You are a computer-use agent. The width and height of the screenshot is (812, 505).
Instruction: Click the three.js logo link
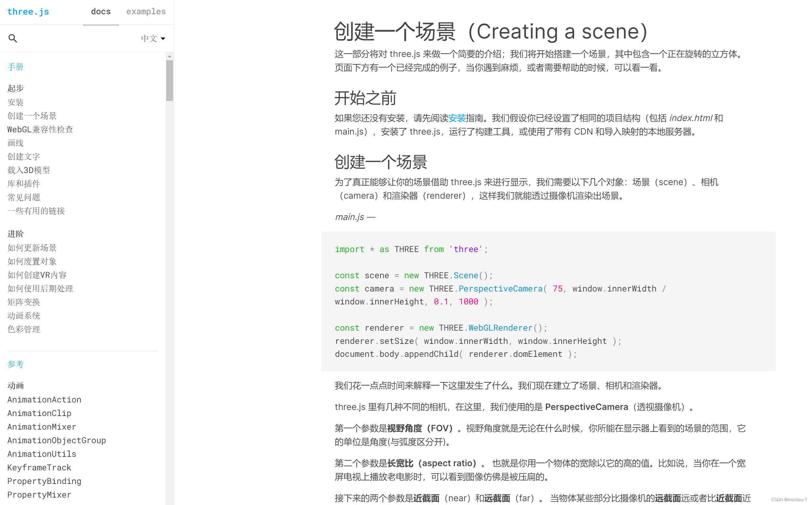pyautogui.click(x=28, y=12)
